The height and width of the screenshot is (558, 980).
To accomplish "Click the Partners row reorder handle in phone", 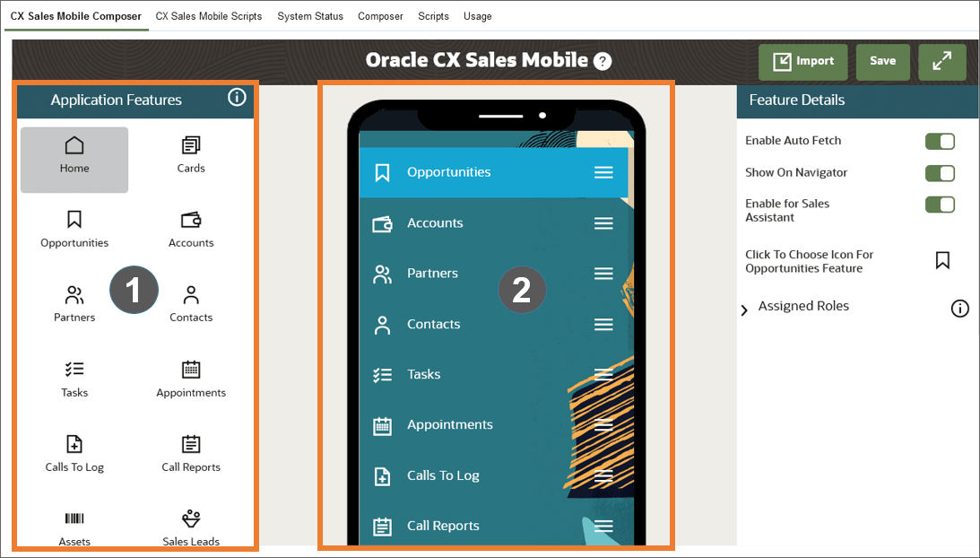I will (603, 274).
